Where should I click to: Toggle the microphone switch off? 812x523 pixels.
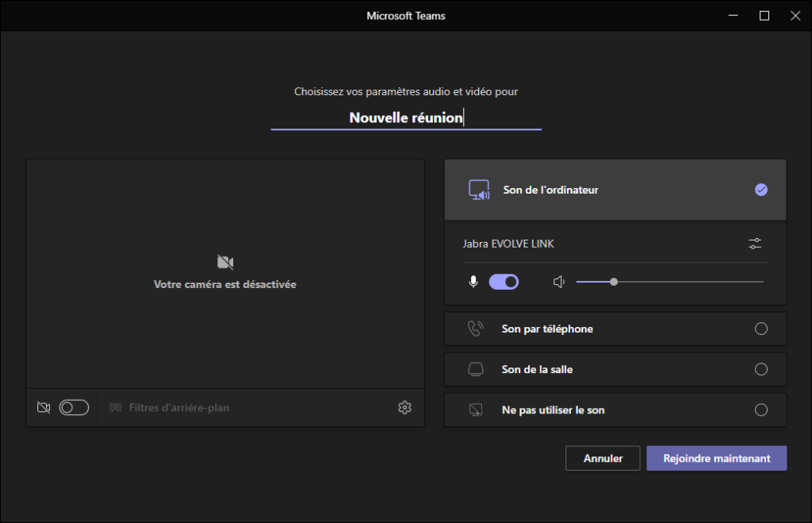[x=504, y=282]
